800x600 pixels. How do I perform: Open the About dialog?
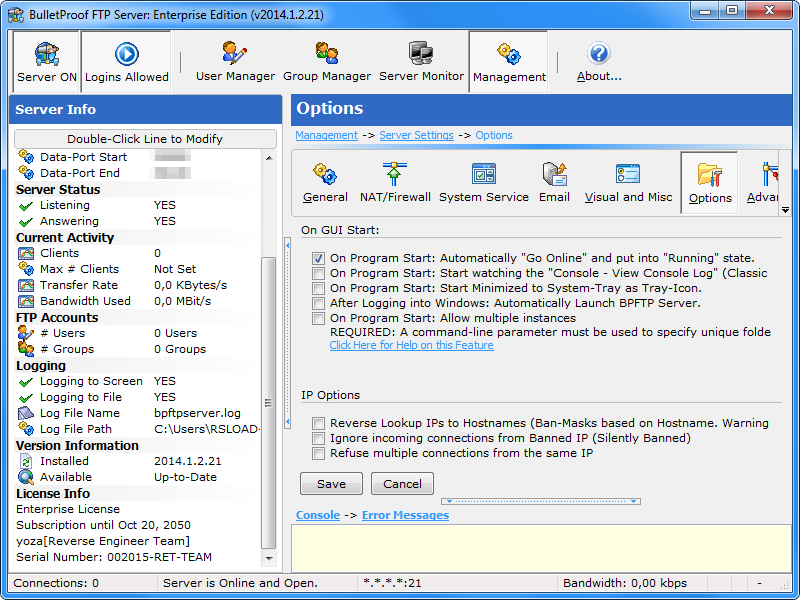click(599, 62)
